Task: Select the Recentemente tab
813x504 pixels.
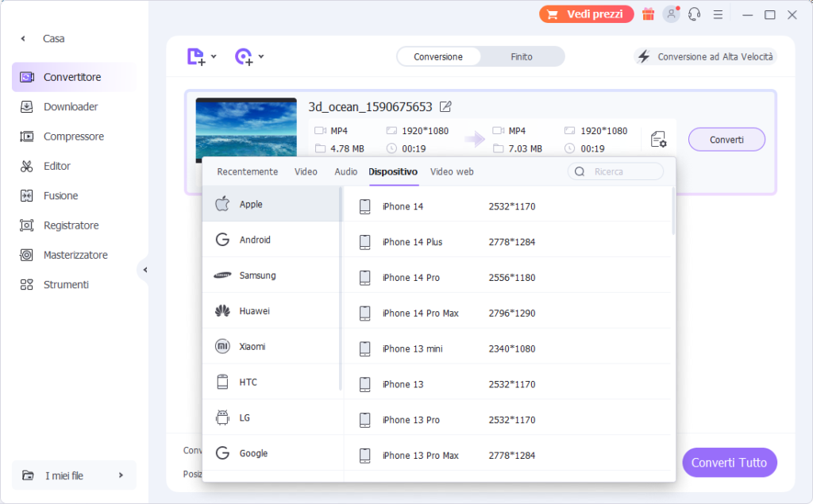Action: pos(248,171)
